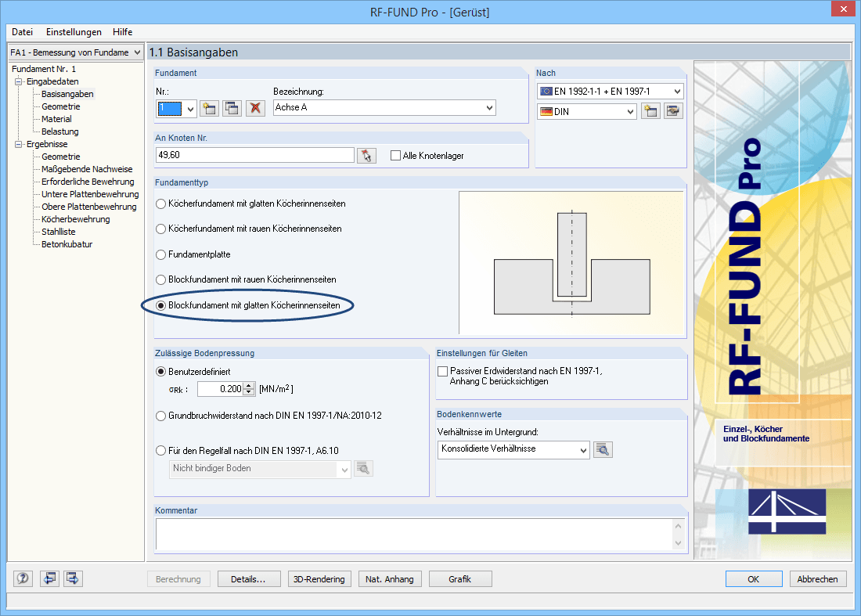861x616 pixels.
Task: Increase σRk value with up arrow
Action: (x=249, y=385)
